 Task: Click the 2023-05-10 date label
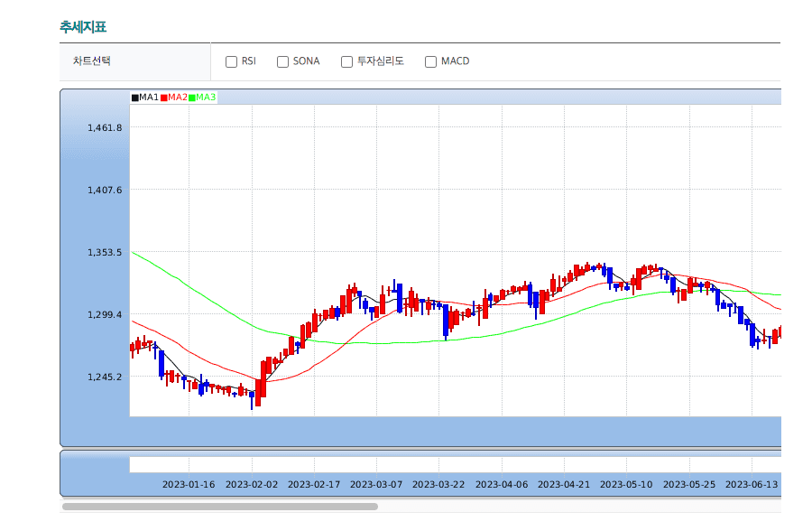pyautogui.click(x=626, y=484)
